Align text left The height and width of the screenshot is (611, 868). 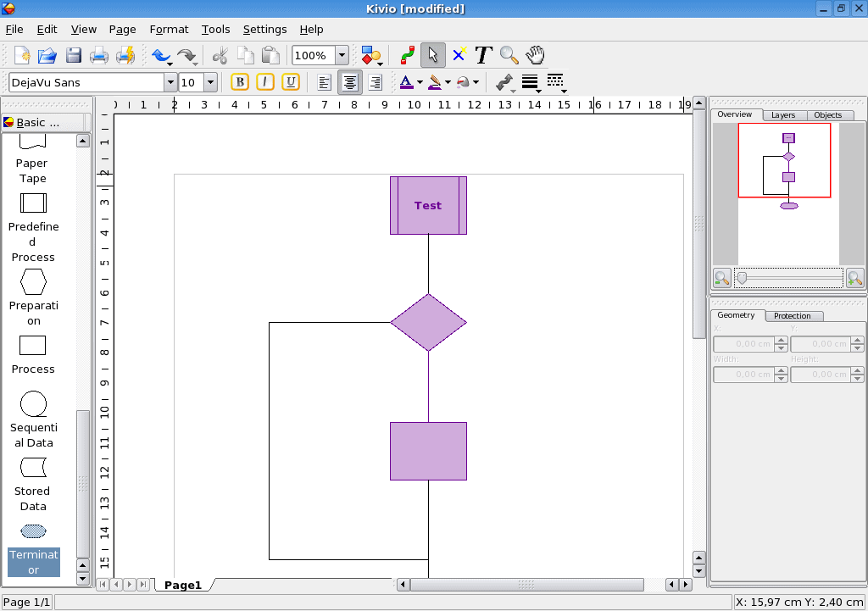coord(325,82)
